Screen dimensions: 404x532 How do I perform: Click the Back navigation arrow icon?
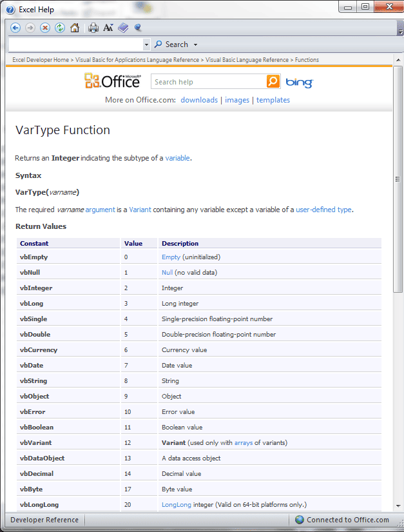[15, 28]
